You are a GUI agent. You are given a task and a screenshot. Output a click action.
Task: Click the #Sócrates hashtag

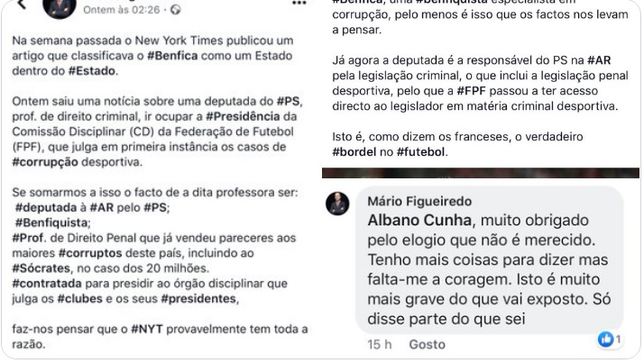point(41,268)
